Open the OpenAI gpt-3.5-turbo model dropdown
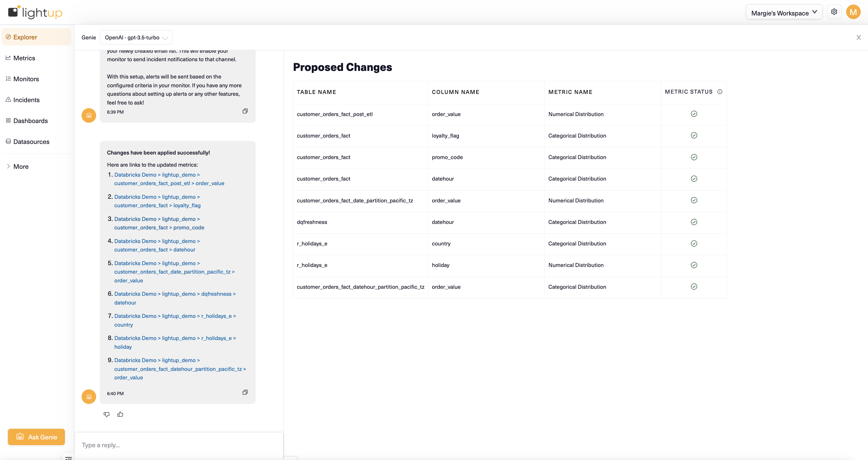Viewport: 868px width, 460px height. coord(136,37)
